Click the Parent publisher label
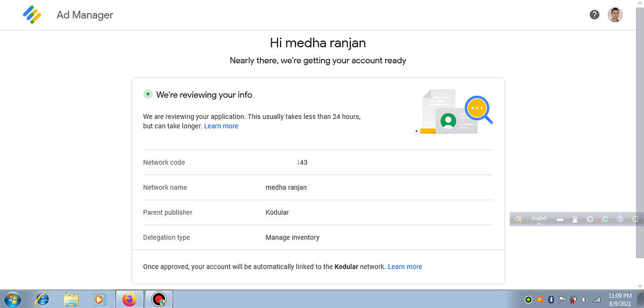The image size is (644, 308). click(167, 212)
